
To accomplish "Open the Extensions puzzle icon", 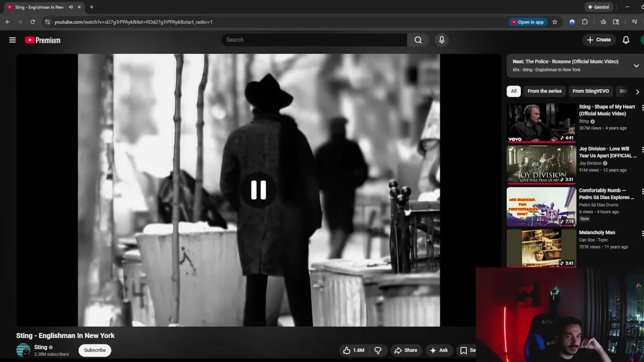I will point(585,22).
